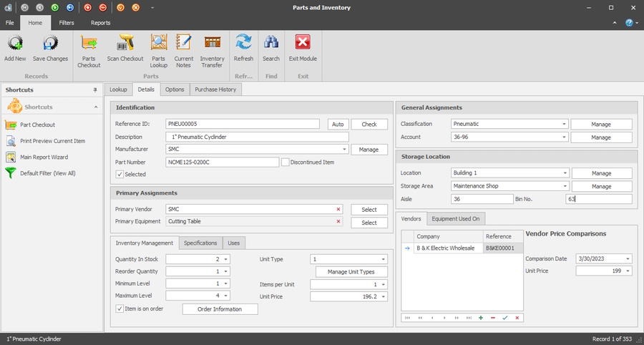
Task: Apply Default Filter (View All) shortcut
Action: (48, 173)
